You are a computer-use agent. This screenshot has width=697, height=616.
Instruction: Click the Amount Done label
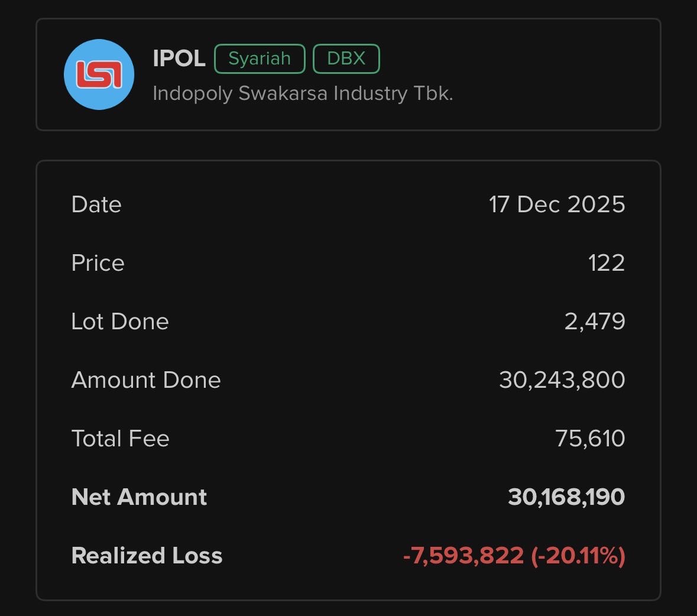(x=146, y=380)
